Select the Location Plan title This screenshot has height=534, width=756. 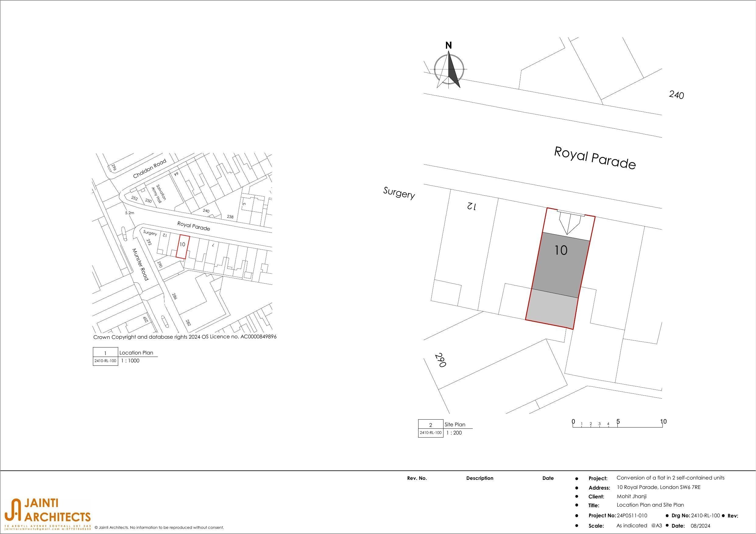[136, 352]
